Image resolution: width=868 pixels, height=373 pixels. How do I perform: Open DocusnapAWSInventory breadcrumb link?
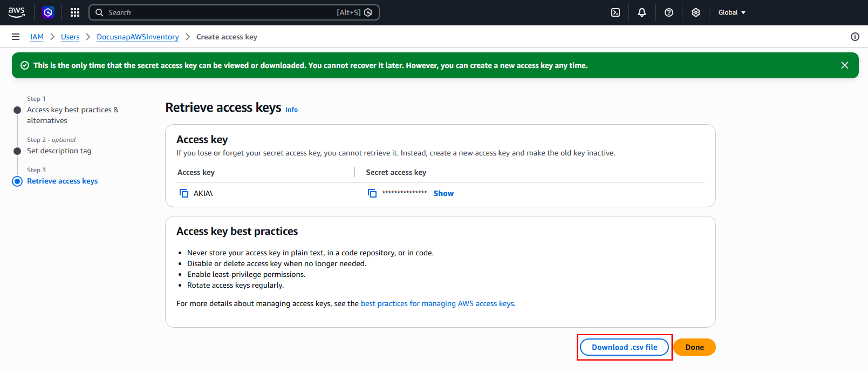click(x=138, y=37)
